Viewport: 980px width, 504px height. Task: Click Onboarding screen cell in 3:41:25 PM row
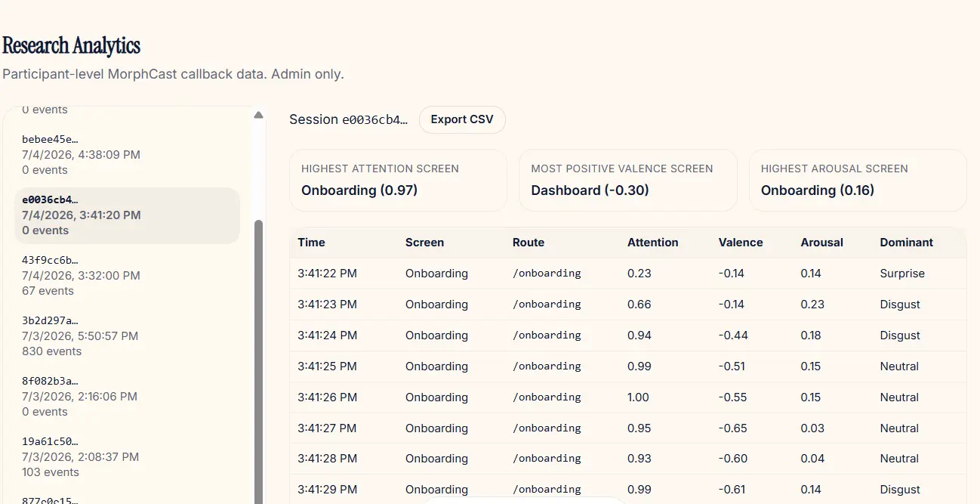(x=436, y=366)
